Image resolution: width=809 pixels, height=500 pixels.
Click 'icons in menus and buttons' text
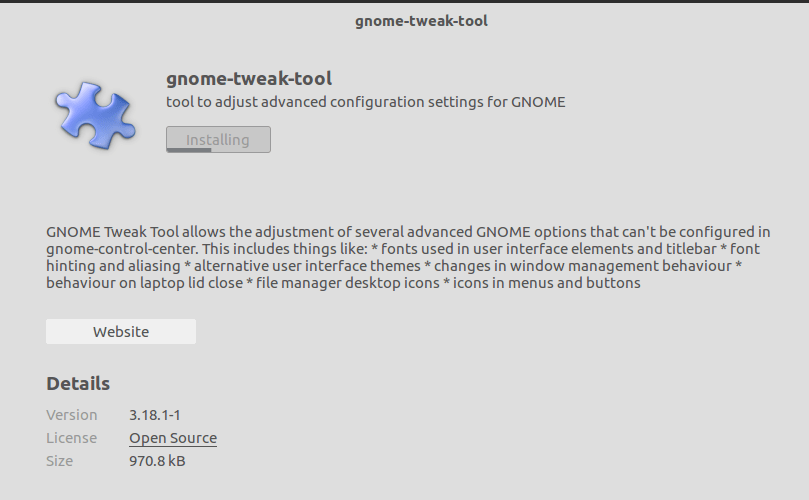(546, 283)
